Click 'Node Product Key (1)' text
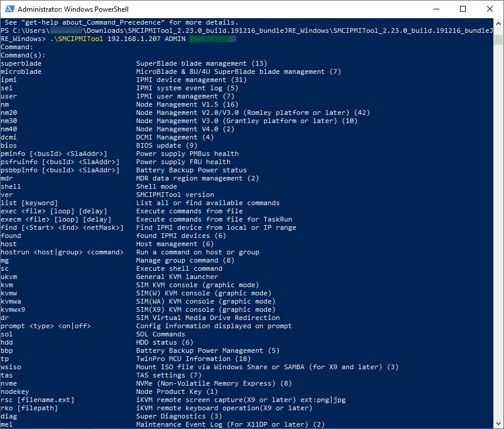This screenshot has width=504, height=429. tap(177, 391)
